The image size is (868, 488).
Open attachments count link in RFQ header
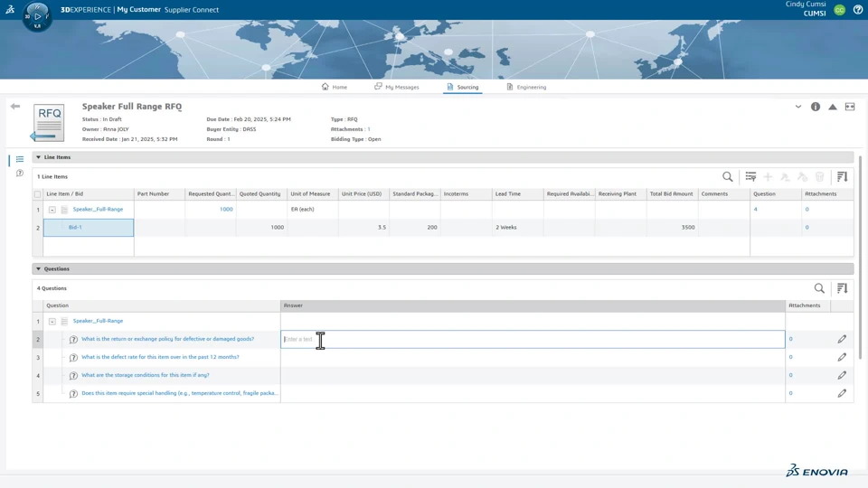[369, 129]
